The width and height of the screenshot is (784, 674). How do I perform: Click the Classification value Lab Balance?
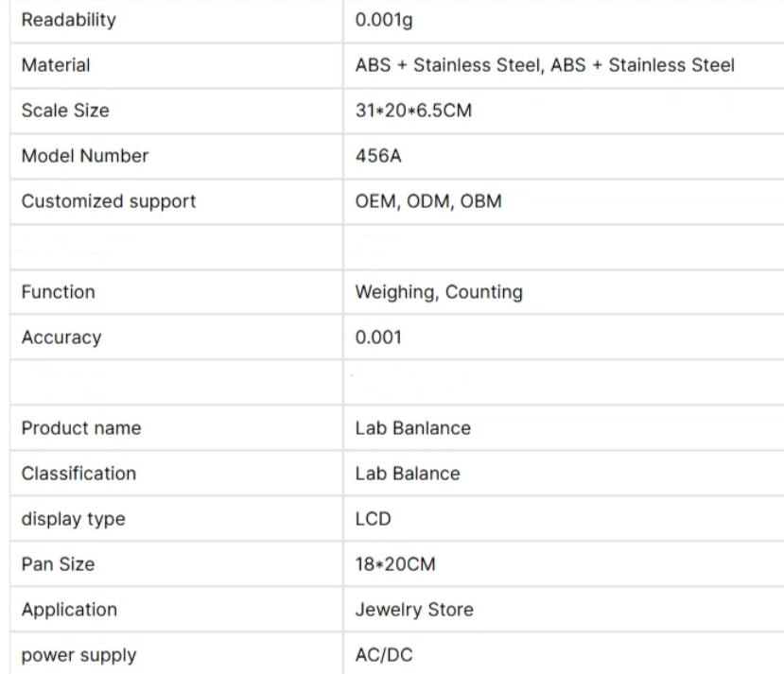(408, 474)
